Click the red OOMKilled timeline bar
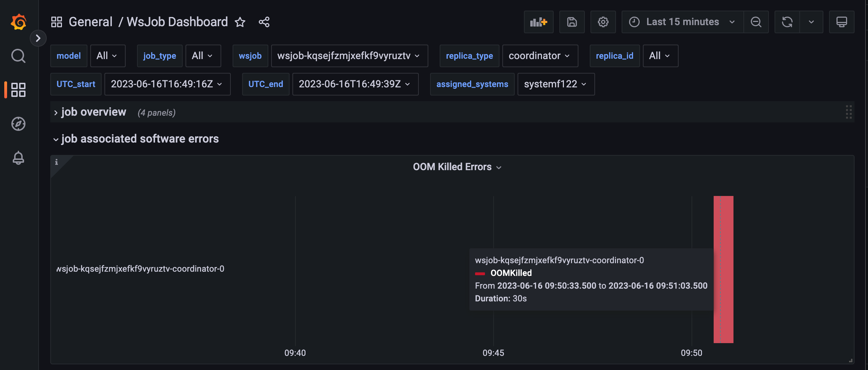Image resolution: width=868 pixels, height=370 pixels. point(723,269)
